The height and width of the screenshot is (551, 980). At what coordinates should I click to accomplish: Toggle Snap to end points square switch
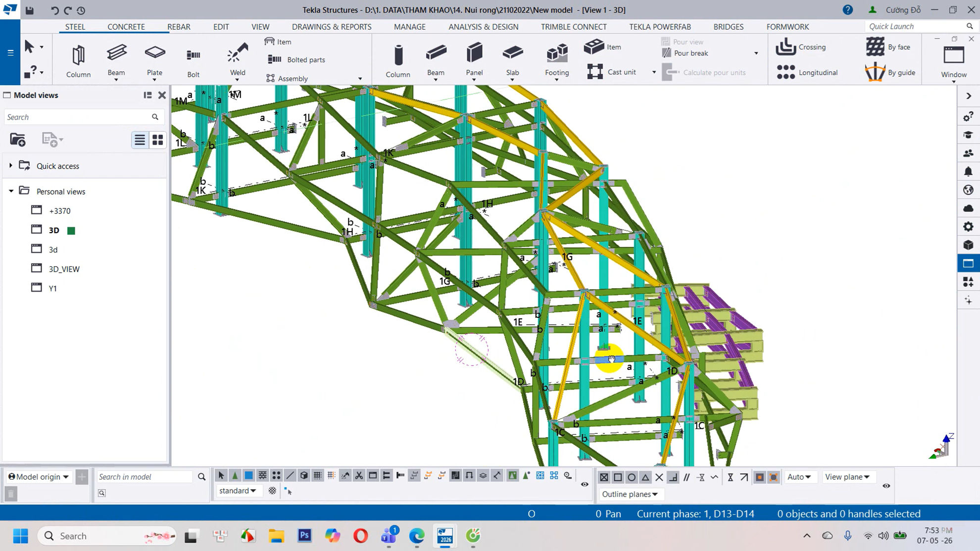(x=618, y=477)
